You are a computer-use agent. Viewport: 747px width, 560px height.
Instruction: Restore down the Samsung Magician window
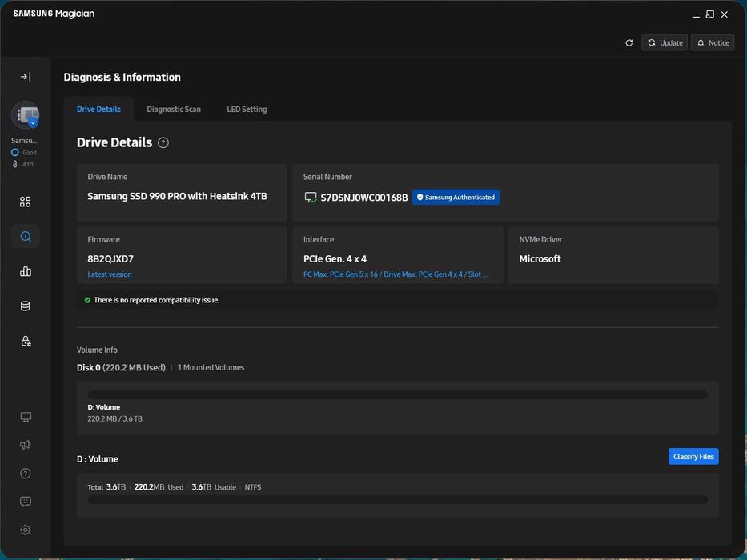[x=710, y=14]
